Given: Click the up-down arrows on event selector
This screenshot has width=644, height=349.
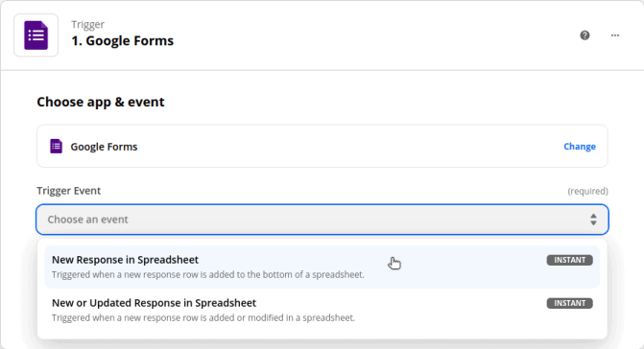Looking at the screenshot, I should [593, 220].
